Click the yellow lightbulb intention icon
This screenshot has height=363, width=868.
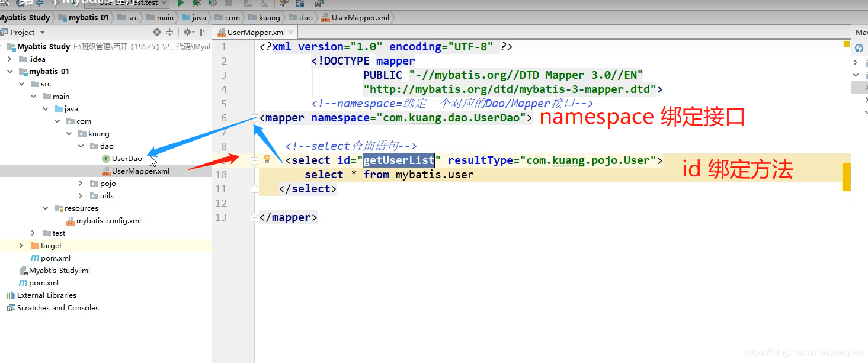coord(267,159)
